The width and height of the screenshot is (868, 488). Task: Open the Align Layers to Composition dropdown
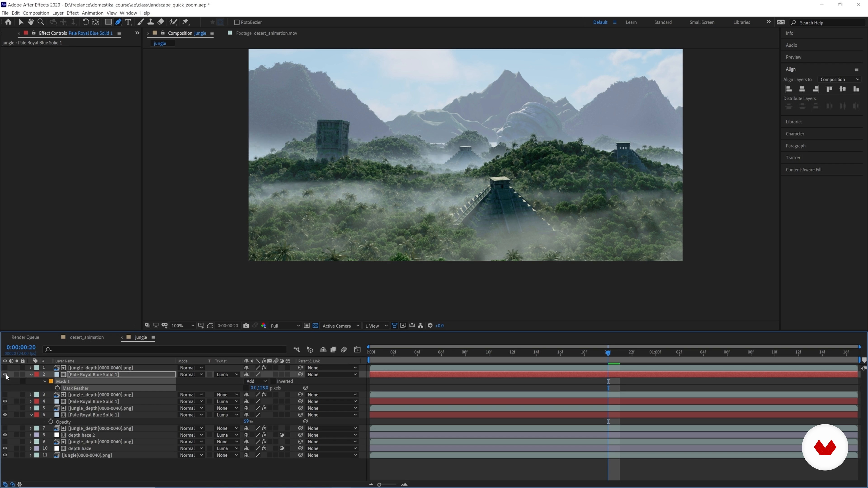pyautogui.click(x=839, y=80)
